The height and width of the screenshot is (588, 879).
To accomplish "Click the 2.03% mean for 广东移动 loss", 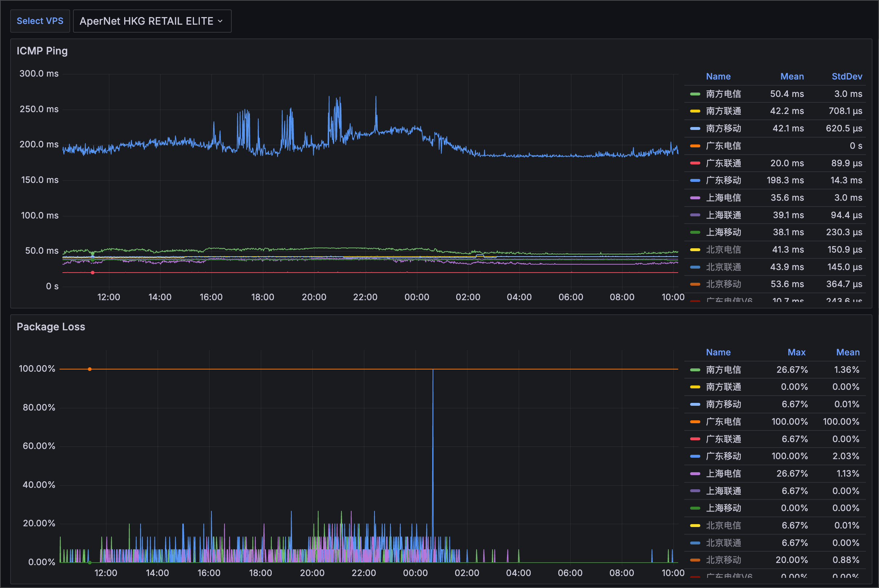I will tap(846, 456).
